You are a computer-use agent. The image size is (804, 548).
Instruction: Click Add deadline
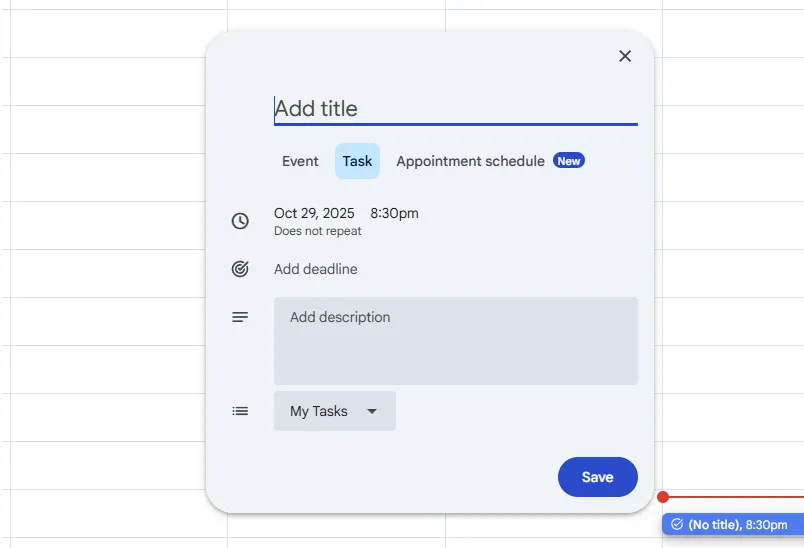(316, 269)
